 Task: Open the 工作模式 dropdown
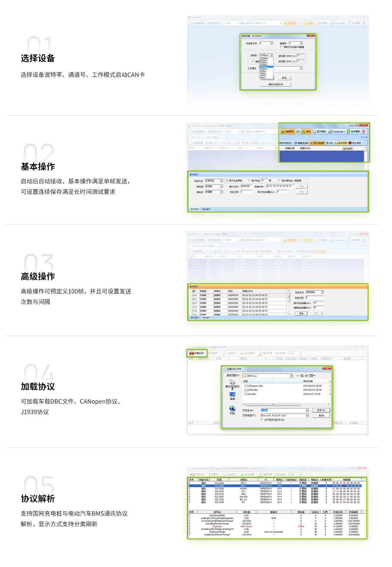pyautogui.click(x=301, y=68)
